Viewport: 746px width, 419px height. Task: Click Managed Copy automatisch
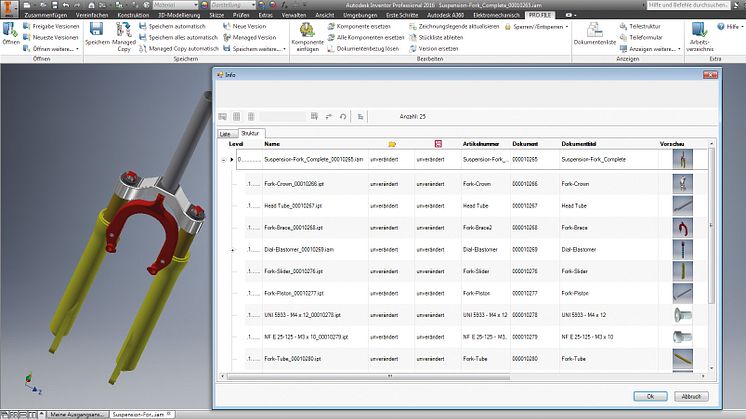[179, 49]
